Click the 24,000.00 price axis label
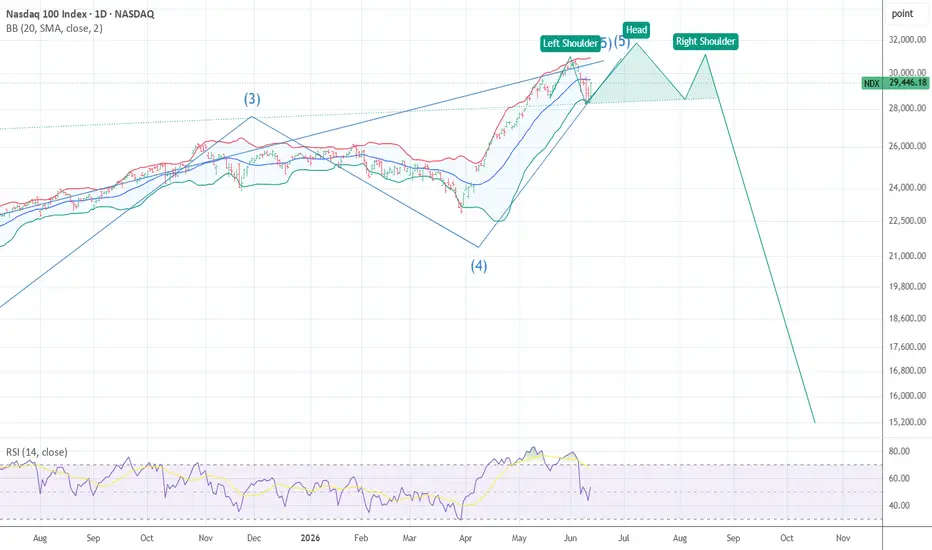Screen dimensions: 932x550 pyautogui.click(x=907, y=187)
